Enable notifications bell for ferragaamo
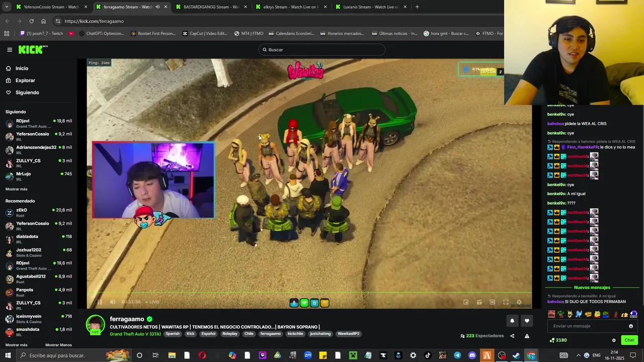644x362 pixels. [x=512, y=321]
